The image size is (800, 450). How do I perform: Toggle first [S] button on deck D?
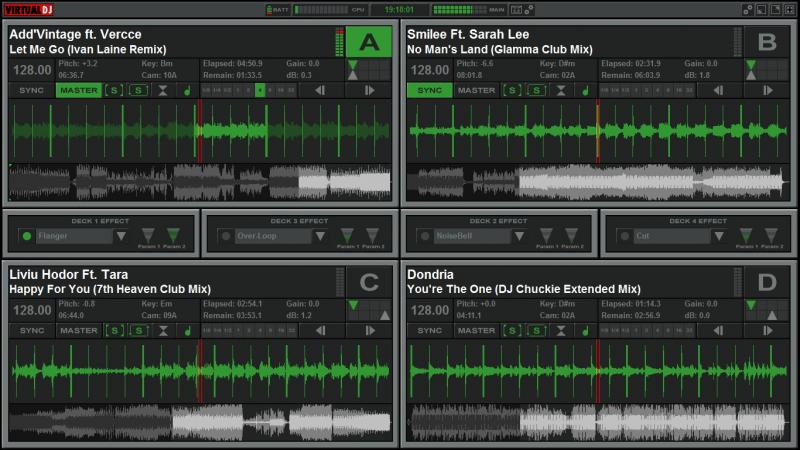pos(512,331)
